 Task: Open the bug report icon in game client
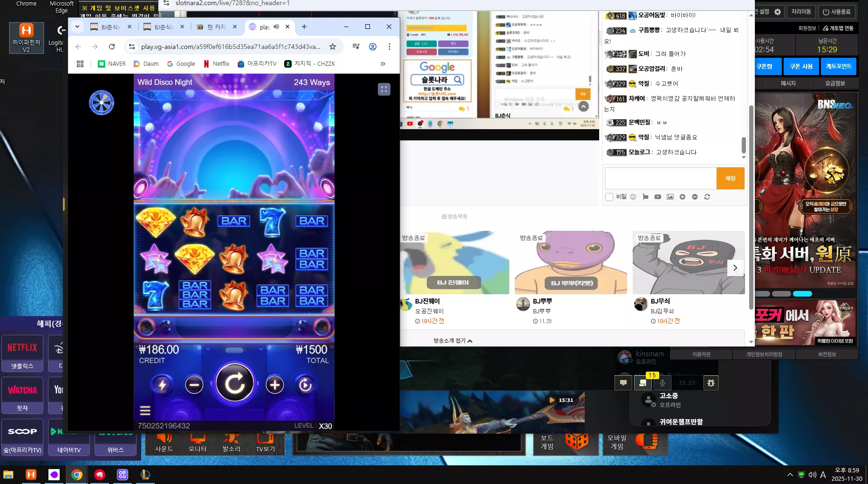pos(711,383)
